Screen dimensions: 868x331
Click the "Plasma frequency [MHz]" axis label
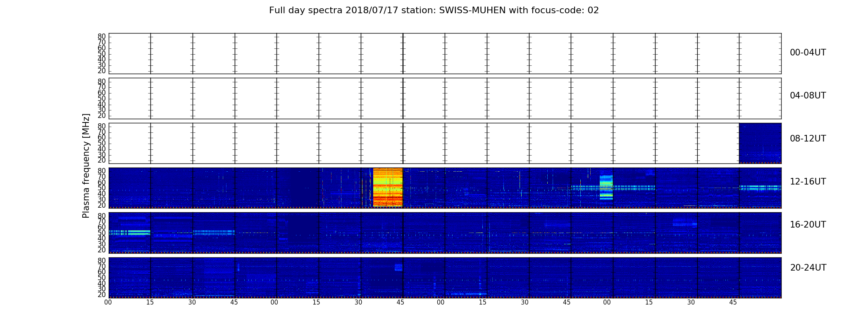click(x=86, y=165)
